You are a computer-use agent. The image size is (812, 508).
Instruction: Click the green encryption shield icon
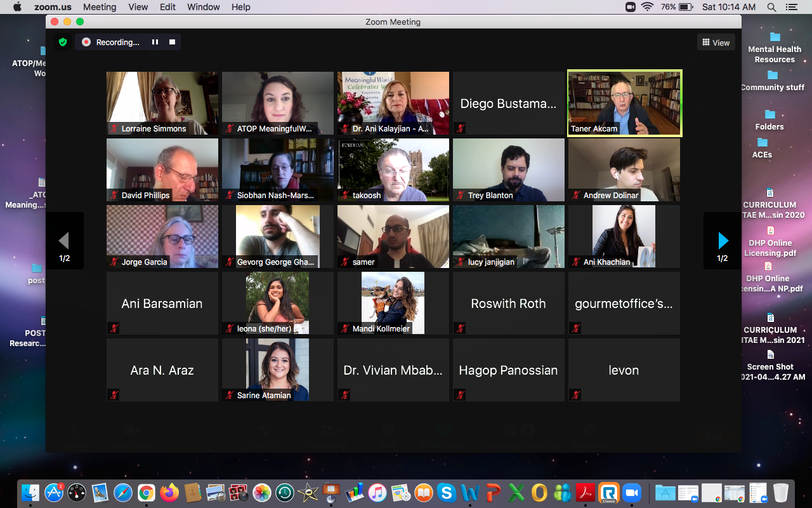62,42
